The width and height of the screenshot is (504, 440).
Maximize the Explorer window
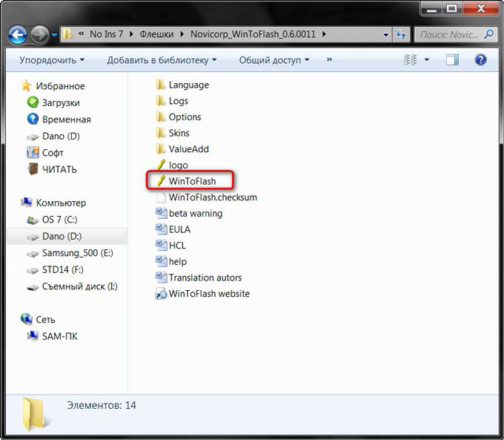pos(452,8)
